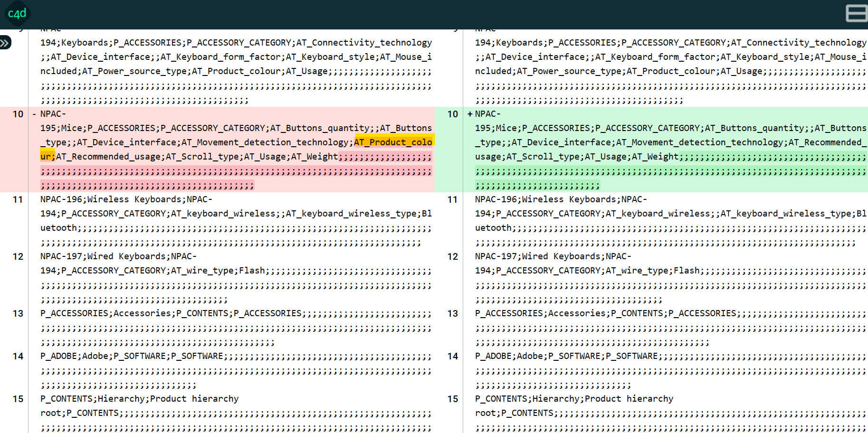The image size is (868, 433).
Task: Click 'P_ADOBE;Adobe;P_SOFTWARE' text in left pane
Action: [103, 356]
